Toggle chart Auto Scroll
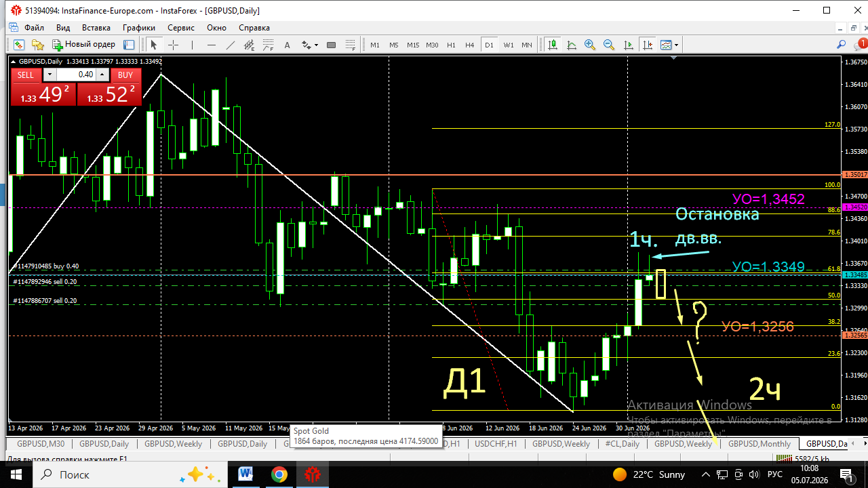The image size is (868, 488). (629, 45)
